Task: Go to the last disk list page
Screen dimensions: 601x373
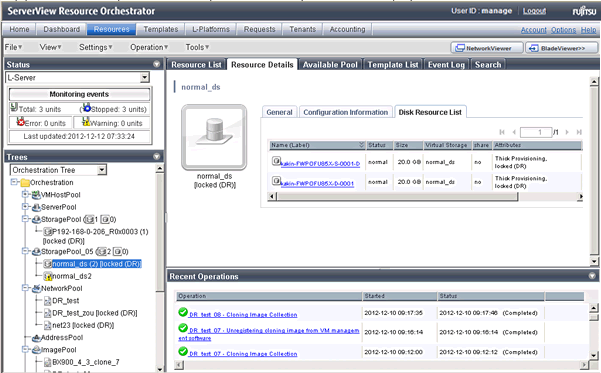Action: [579, 132]
